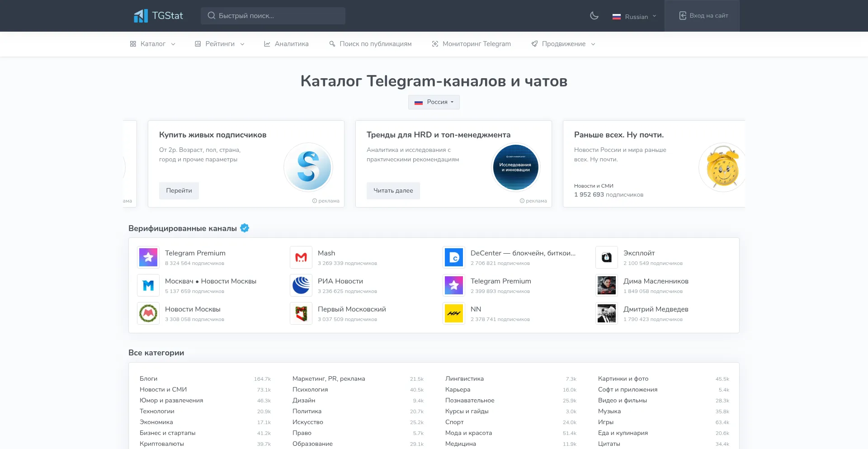Open the Эксплойт channel link
This screenshot has height=449, width=868.
tap(639, 253)
